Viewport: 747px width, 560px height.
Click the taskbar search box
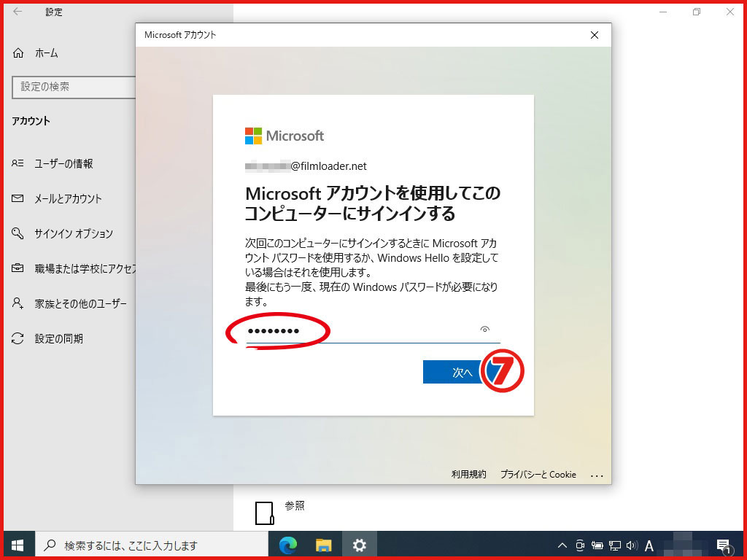pos(152,545)
